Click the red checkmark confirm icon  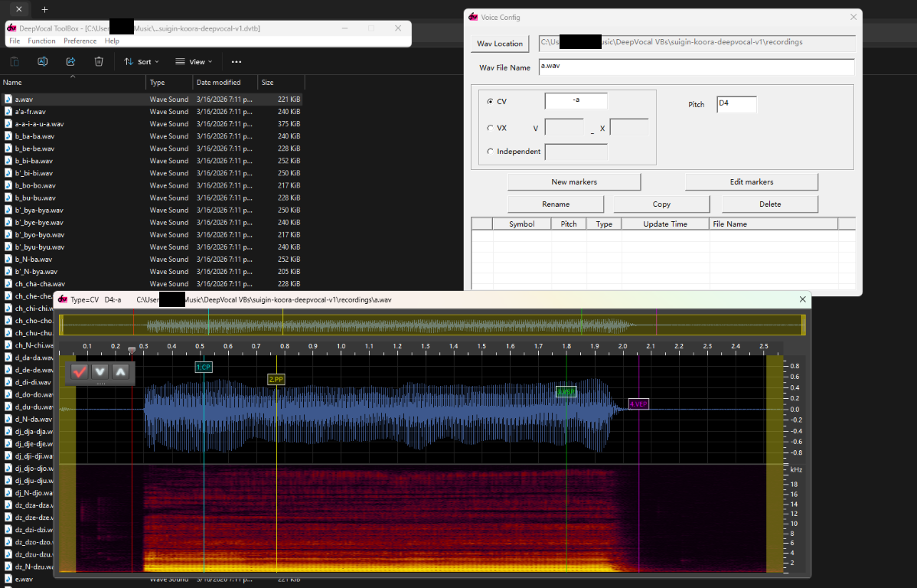80,372
